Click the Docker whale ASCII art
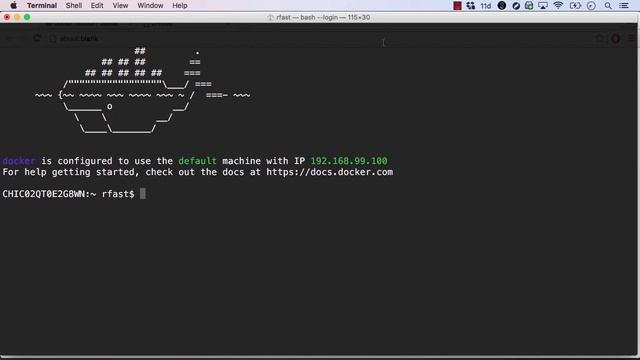 pos(142,91)
